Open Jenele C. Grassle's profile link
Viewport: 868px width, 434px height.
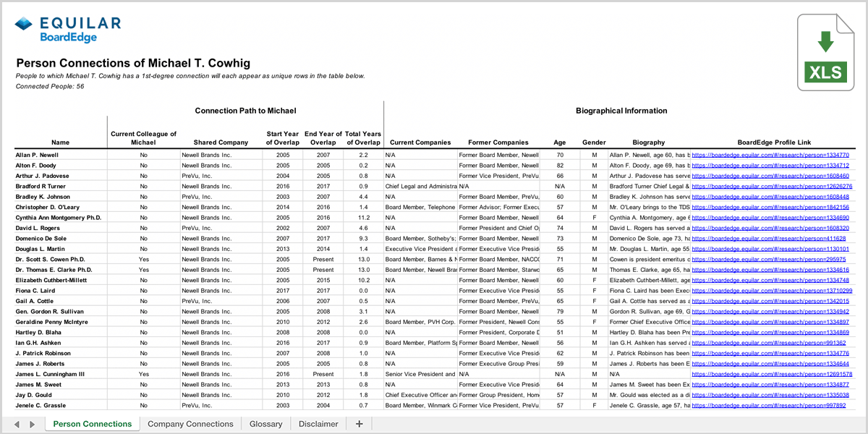[x=769, y=406]
